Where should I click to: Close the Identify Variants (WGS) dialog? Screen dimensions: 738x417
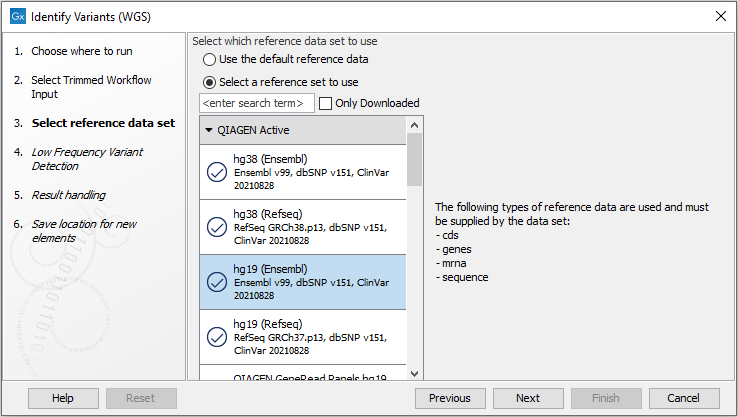[721, 16]
